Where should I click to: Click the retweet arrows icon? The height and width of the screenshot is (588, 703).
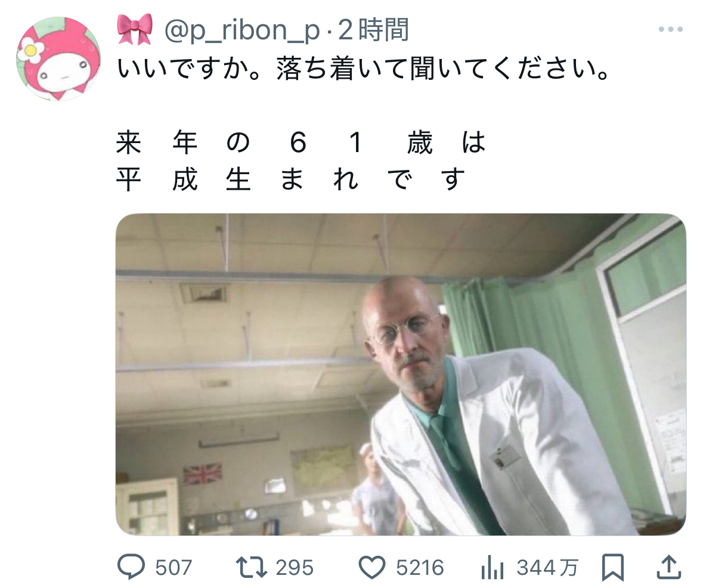coord(252,567)
